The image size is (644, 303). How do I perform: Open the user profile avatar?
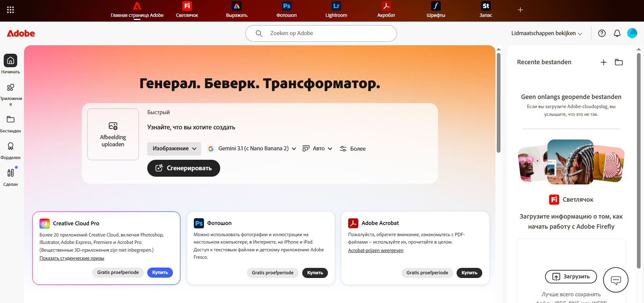[x=632, y=33]
